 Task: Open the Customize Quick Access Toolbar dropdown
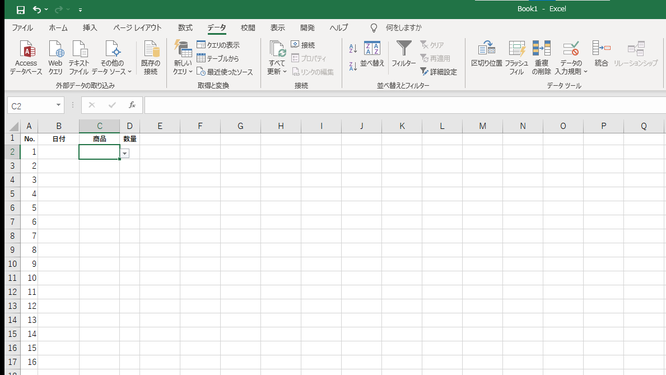click(80, 9)
